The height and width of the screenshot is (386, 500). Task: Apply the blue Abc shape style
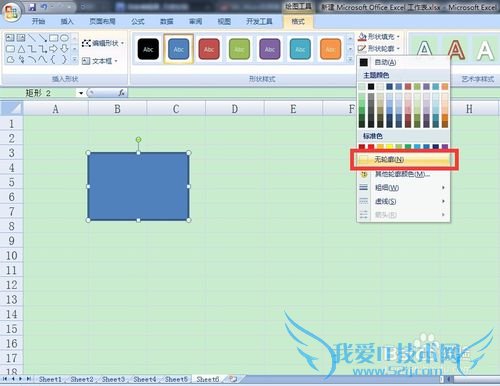179,49
